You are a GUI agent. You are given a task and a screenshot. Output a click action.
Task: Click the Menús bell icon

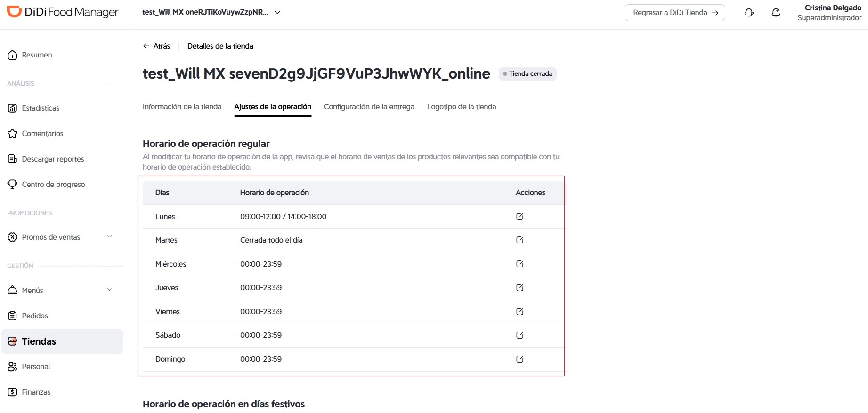[13, 290]
